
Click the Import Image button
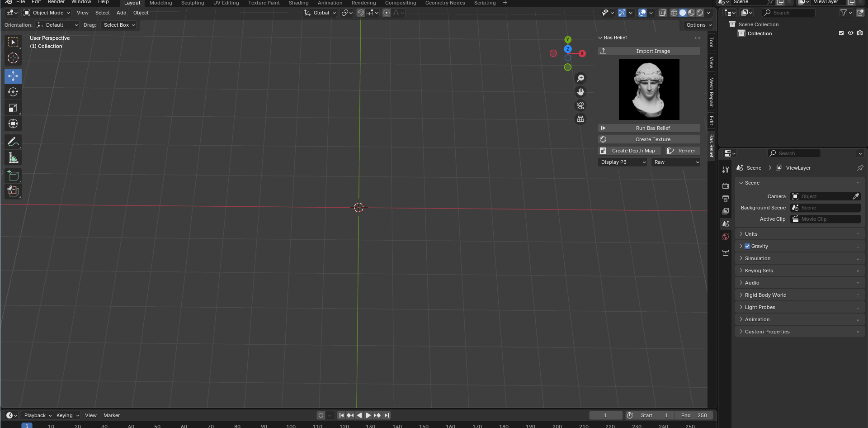(649, 51)
